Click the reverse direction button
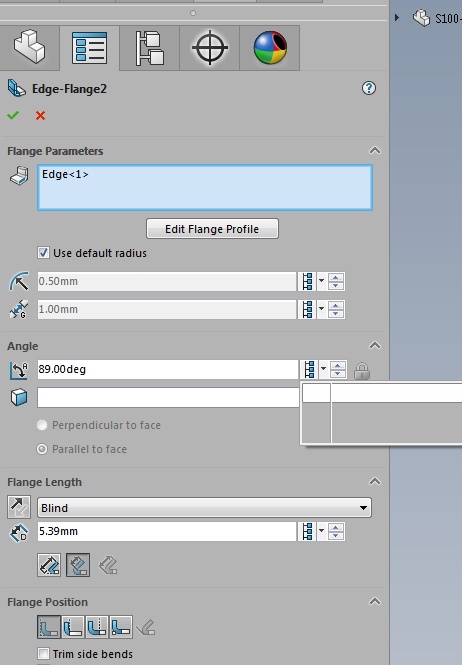 pyautogui.click(x=19, y=507)
